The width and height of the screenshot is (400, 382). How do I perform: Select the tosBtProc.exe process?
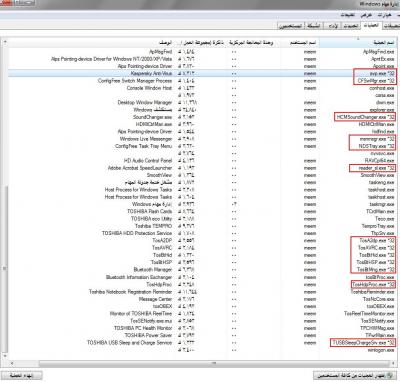coord(380,277)
